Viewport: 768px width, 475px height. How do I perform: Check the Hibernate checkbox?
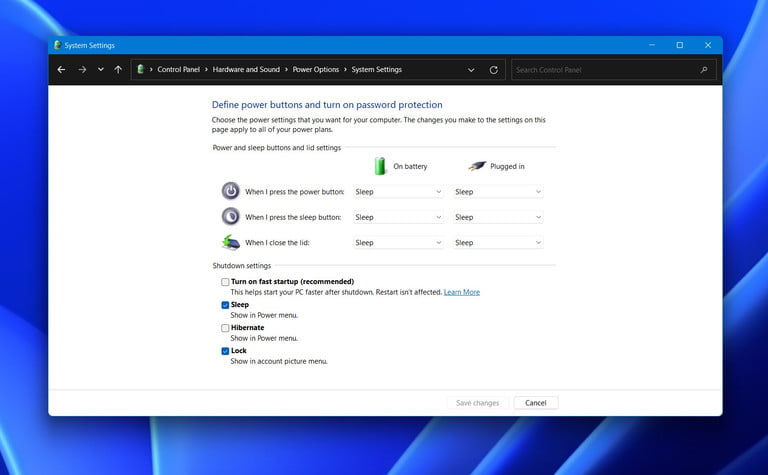(x=225, y=328)
